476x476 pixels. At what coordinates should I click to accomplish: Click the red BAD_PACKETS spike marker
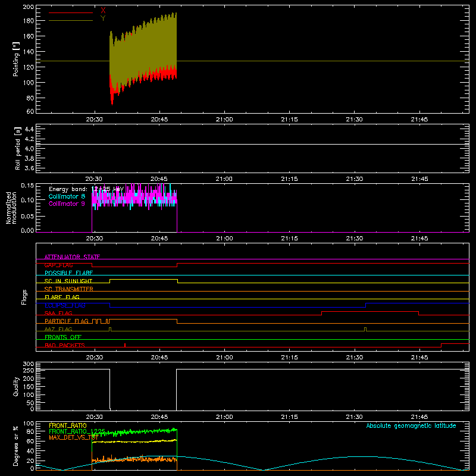tap(125, 345)
